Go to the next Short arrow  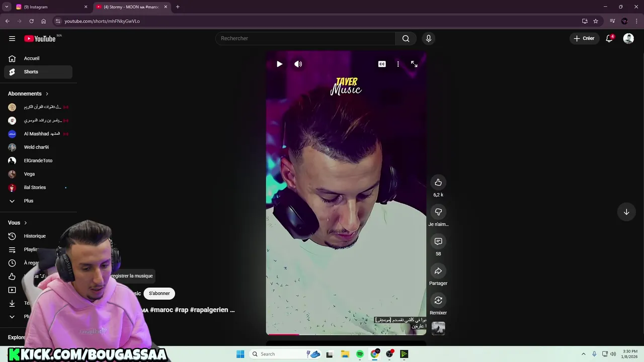coord(626,212)
